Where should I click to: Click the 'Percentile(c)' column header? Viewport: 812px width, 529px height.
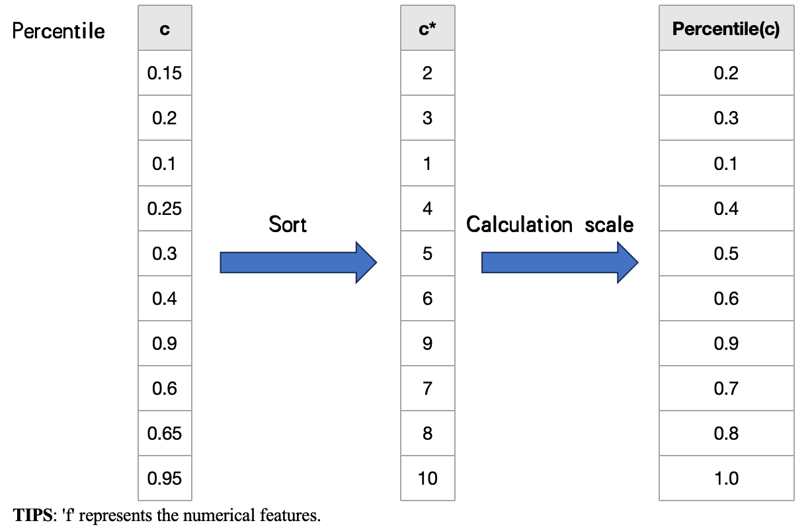coord(726,28)
